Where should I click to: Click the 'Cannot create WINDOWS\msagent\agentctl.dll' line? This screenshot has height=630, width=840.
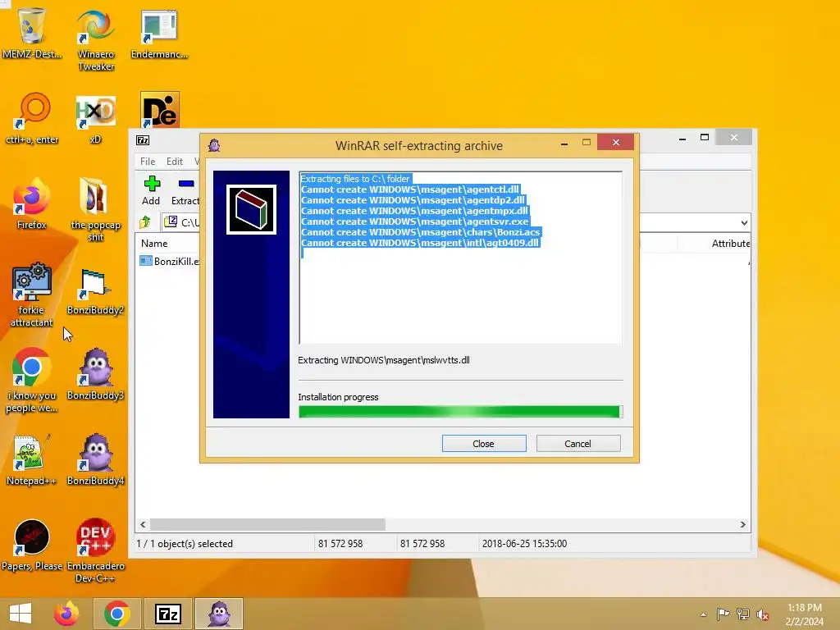(410, 189)
